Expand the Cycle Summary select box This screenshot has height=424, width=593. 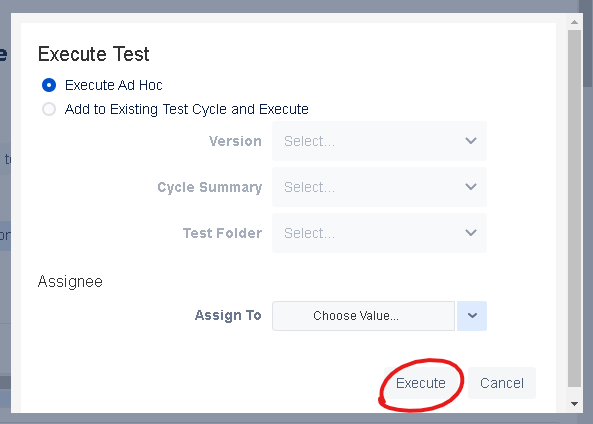coord(379,187)
